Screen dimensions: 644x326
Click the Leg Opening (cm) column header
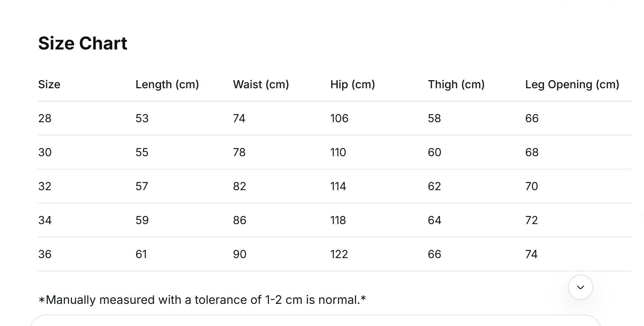[x=572, y=85]
